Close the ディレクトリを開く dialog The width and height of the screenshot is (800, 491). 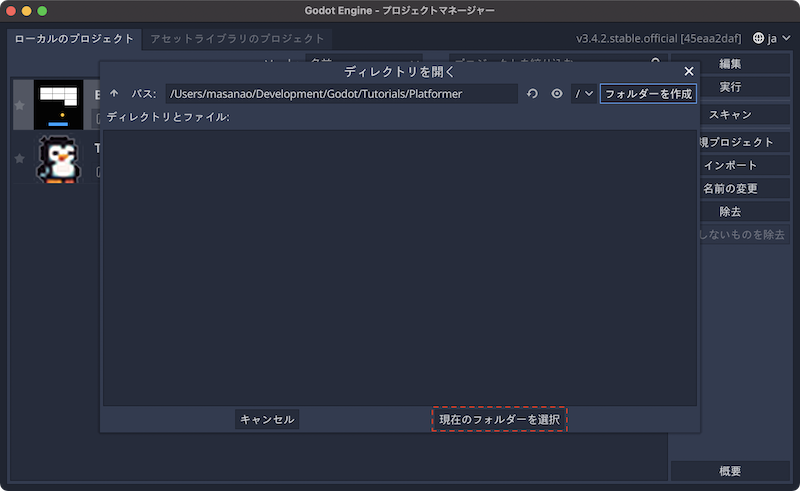pyautogui.click(x=688, y=71)
